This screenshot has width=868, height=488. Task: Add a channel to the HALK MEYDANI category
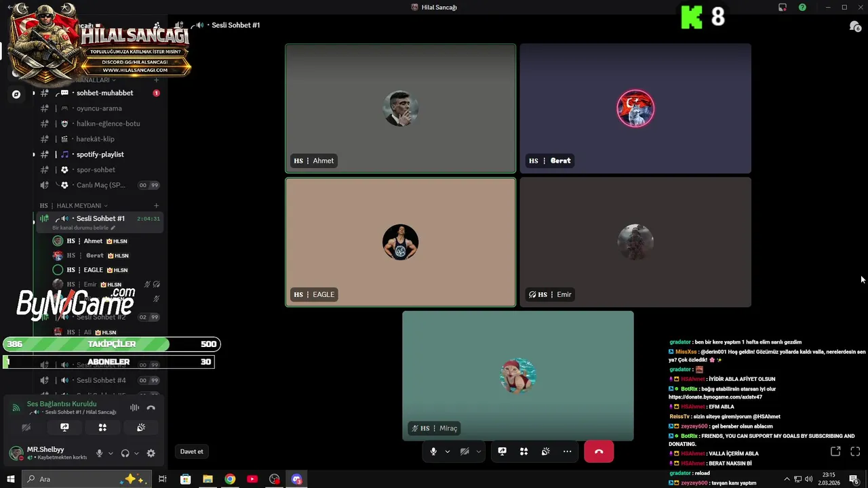[x=156, y=205]
